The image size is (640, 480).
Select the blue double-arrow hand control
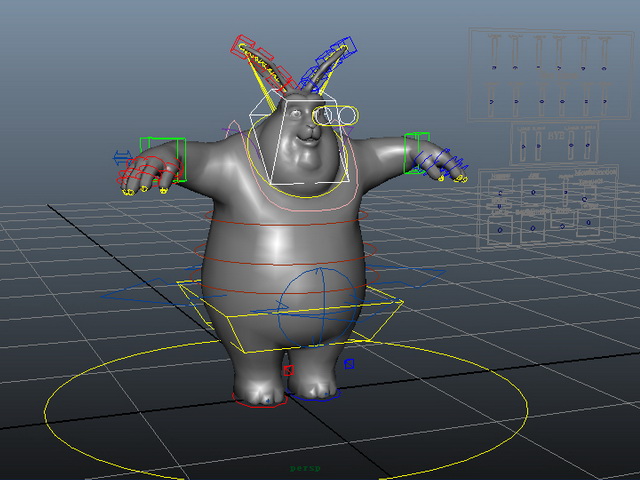[122, 158]
